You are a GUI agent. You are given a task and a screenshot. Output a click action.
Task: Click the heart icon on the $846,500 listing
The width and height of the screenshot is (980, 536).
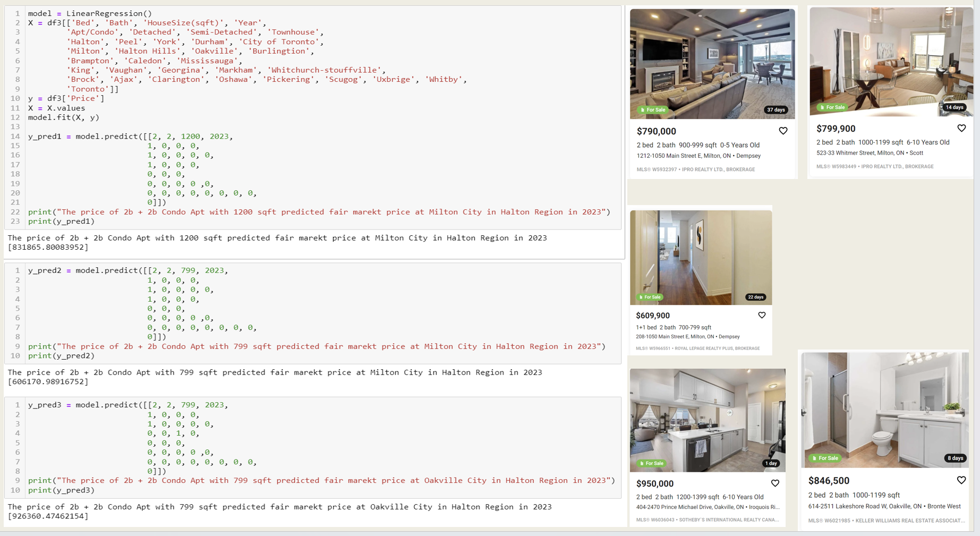tap(961, 480)
